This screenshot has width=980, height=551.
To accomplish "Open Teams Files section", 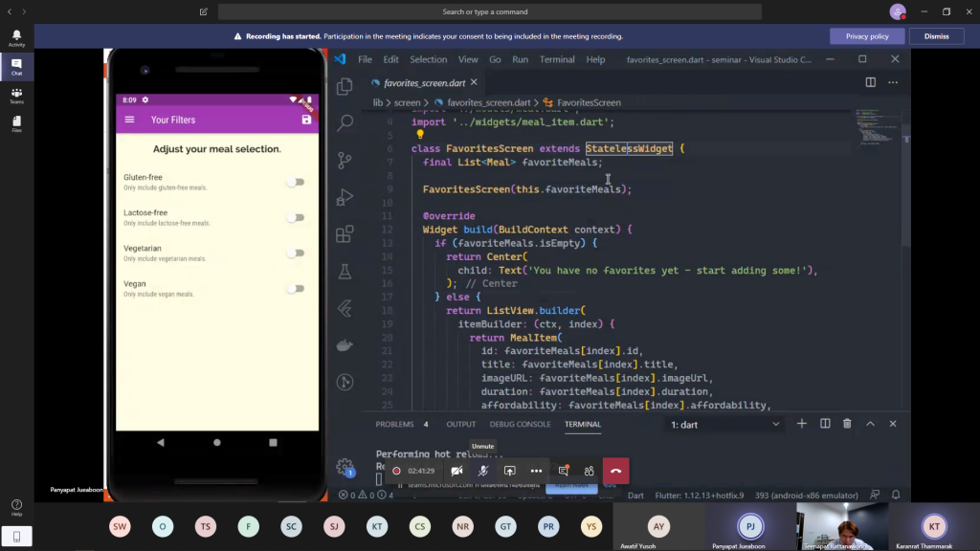I will click(x=16, y=124).
